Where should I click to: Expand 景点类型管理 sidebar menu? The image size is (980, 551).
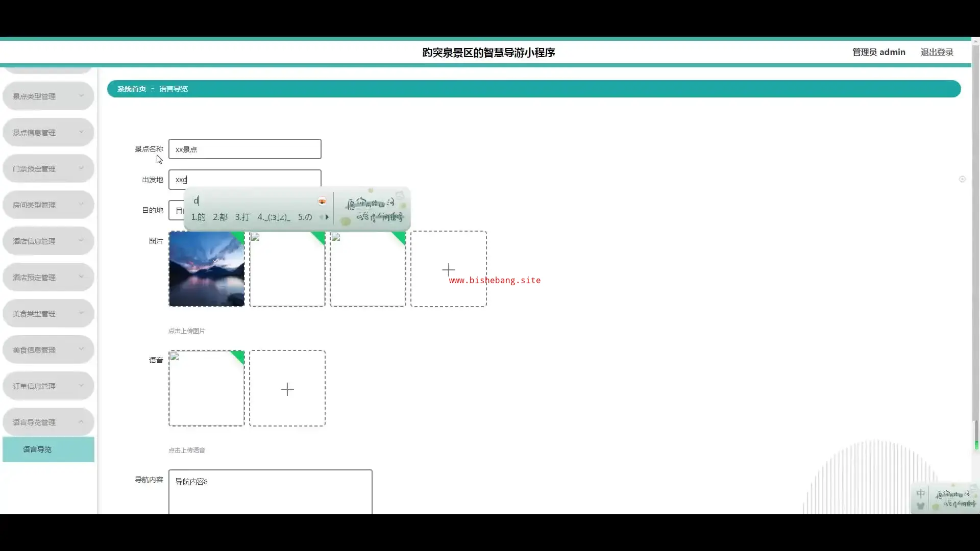48,96
